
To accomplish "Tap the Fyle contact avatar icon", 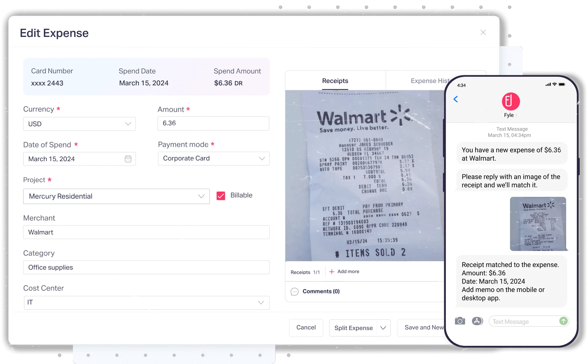I will tap(511, 102).
